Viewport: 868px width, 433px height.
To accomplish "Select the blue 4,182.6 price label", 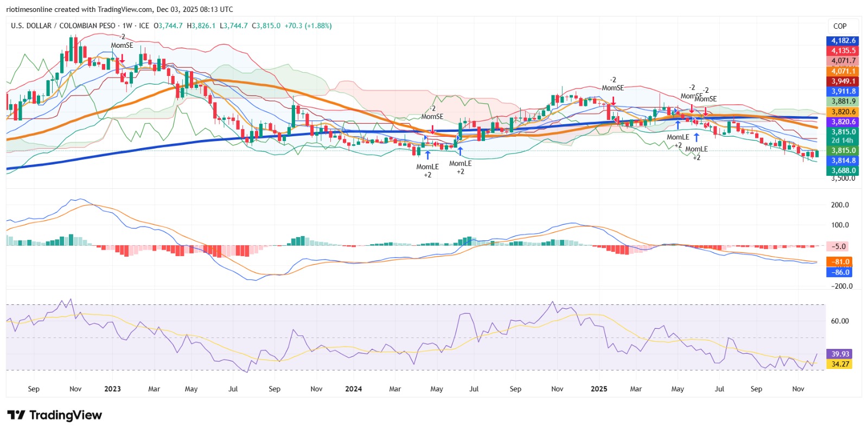I will (x=843, y=41).
